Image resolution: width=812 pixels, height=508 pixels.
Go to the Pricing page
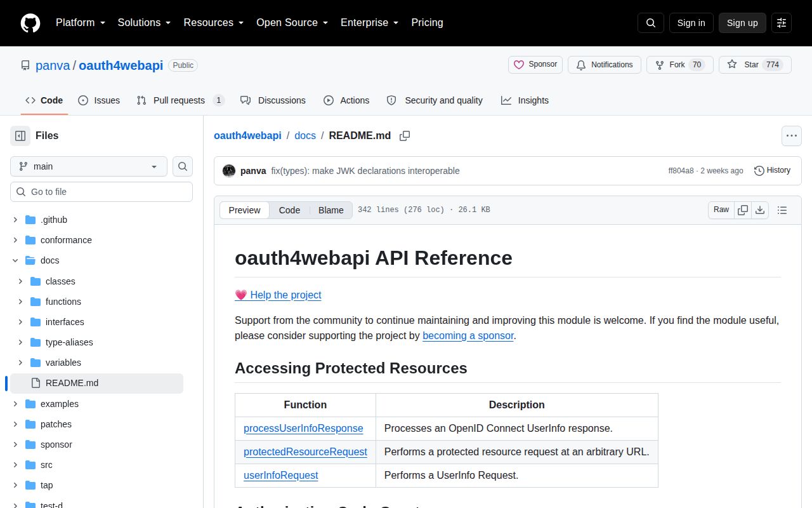(x=427, y=23)
